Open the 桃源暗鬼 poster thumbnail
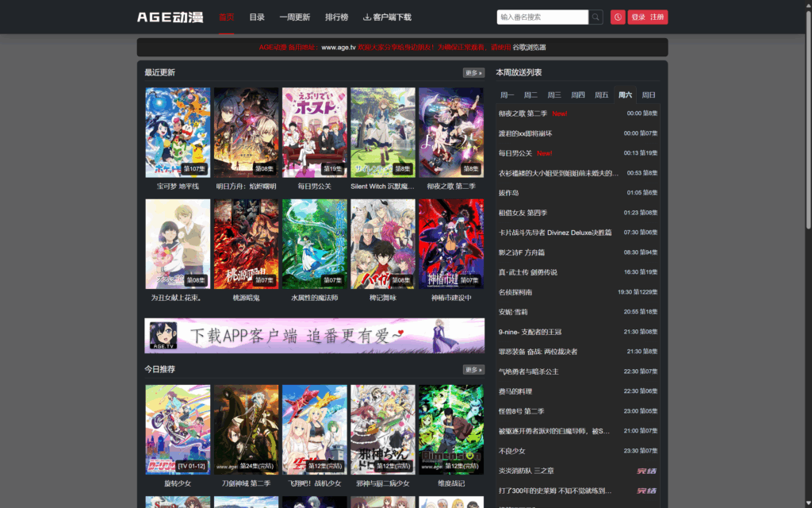Viewport: 812px width, 508px height. tap(246, 244)
